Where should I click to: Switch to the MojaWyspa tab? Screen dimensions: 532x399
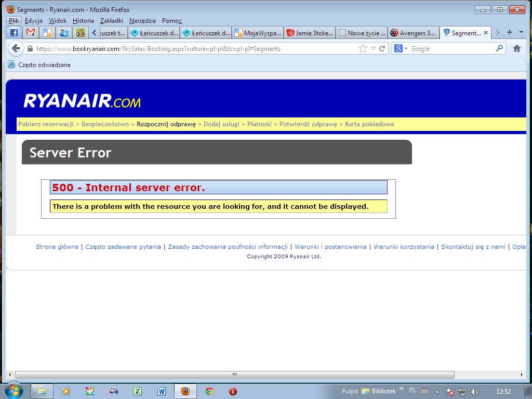[258, 33]
